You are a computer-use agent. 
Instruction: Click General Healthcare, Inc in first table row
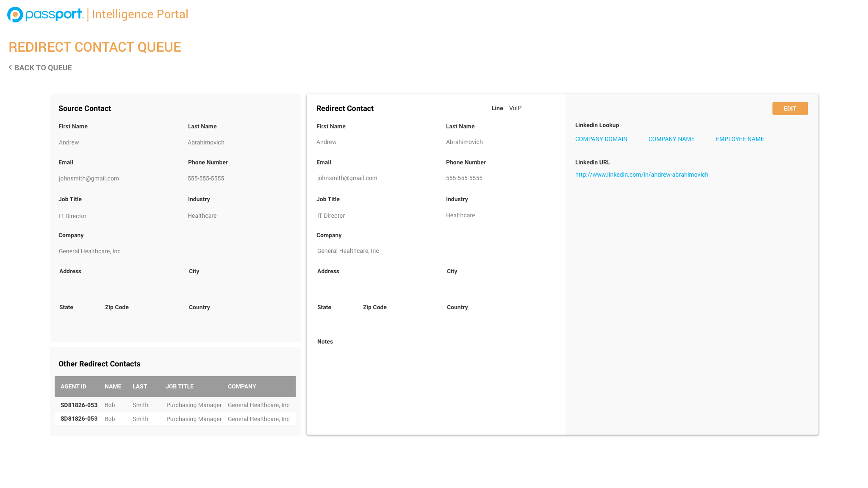(258, 405)
